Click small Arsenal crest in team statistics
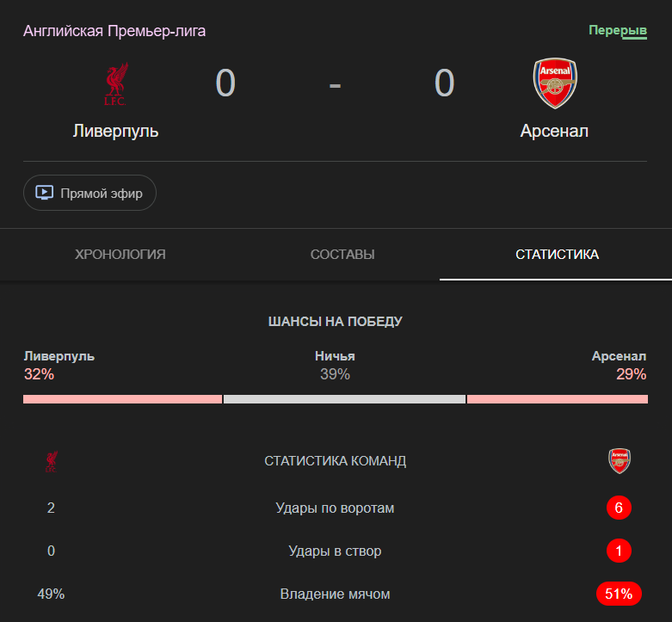672x622 pixels. tap(620, 461)
